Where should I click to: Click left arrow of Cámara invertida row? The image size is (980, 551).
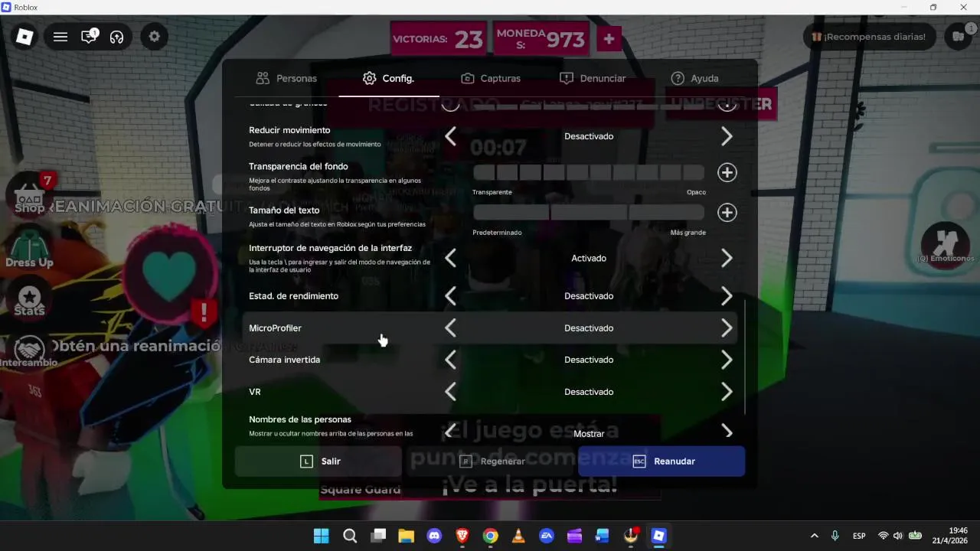tap(450, 360)
